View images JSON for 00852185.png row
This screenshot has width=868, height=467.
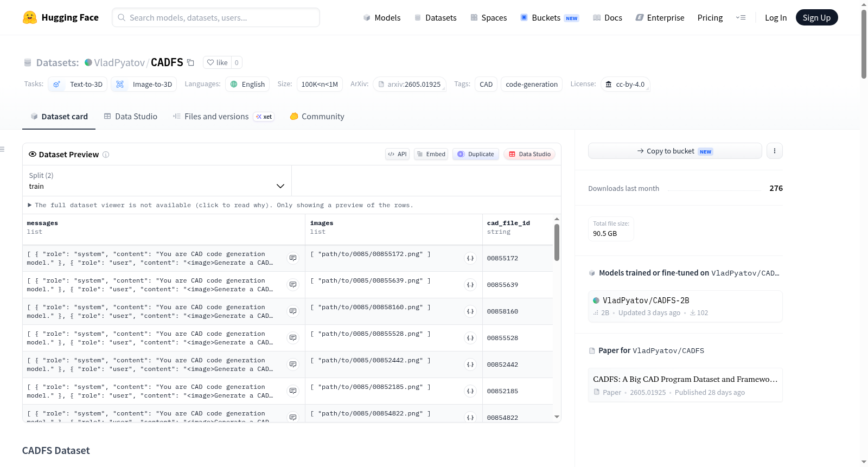470,391
